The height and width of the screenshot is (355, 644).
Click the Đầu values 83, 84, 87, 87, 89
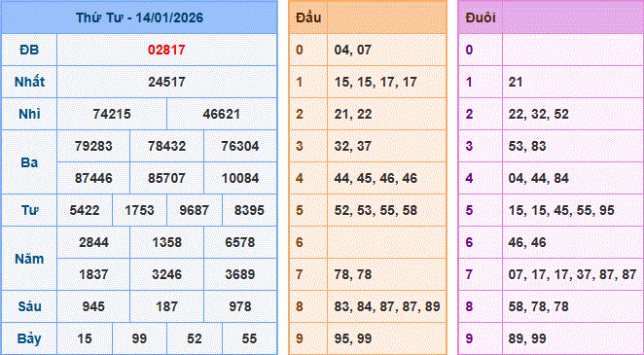pos(387,306)
